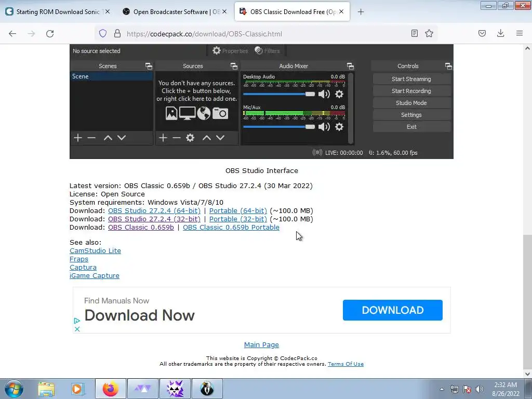Open site info via padlock icon

click(117, 33)
